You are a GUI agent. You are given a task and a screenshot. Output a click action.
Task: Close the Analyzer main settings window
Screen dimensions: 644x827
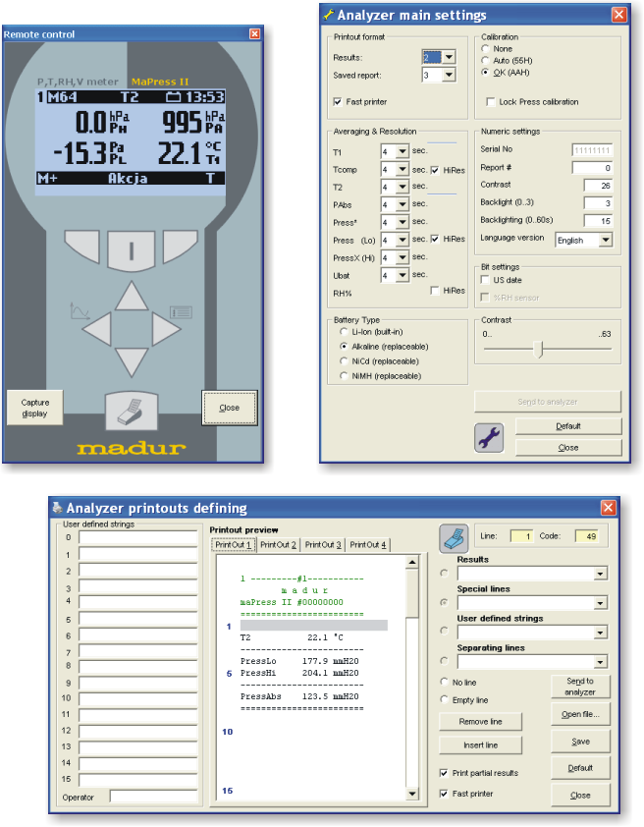(619, 14)
